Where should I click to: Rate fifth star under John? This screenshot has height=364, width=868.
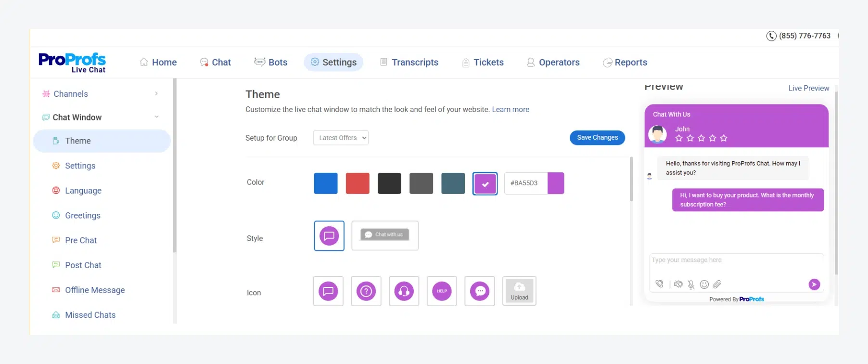point(724,138)
